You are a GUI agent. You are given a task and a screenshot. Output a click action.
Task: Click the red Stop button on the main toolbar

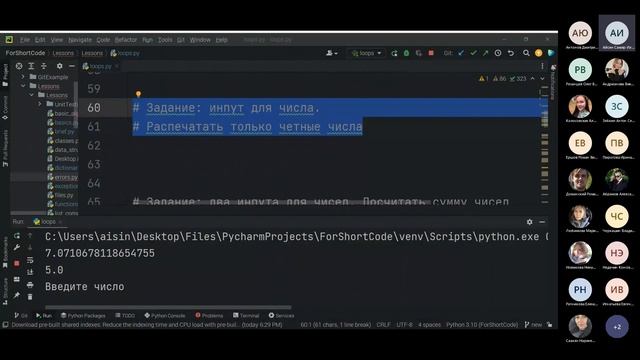point(431,53)
